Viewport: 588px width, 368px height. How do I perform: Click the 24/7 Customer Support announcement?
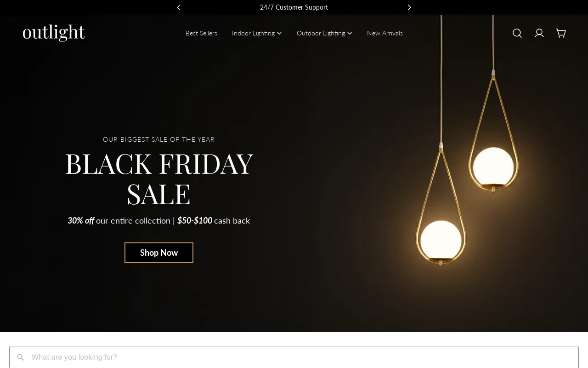[294, 7]
